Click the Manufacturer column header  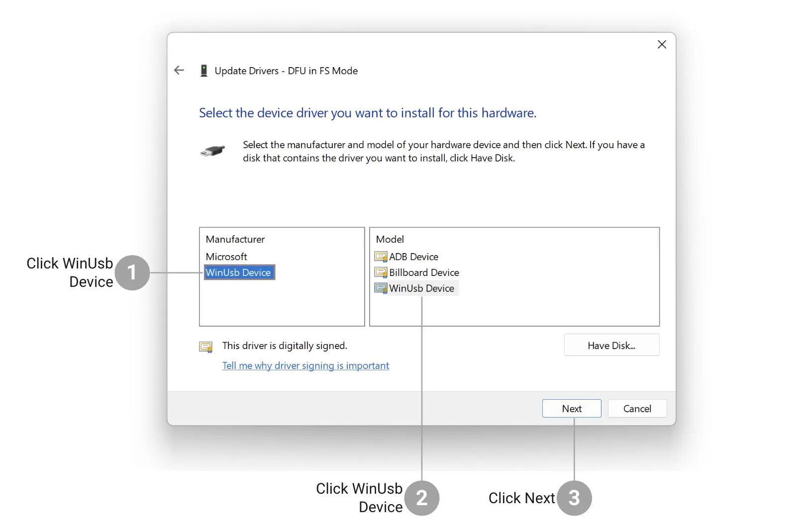(x=235, y=239)
